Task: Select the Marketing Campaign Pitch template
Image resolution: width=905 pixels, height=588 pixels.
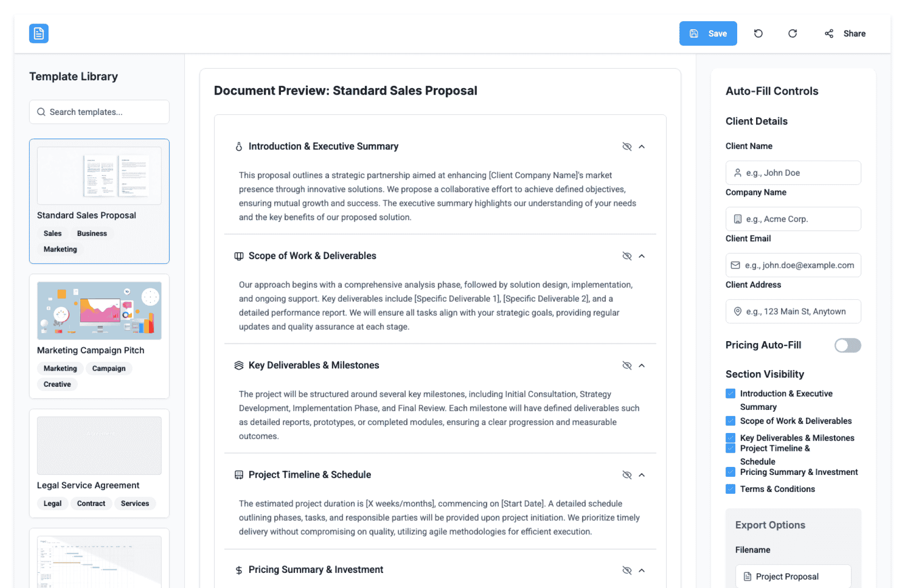Action: 99,335
